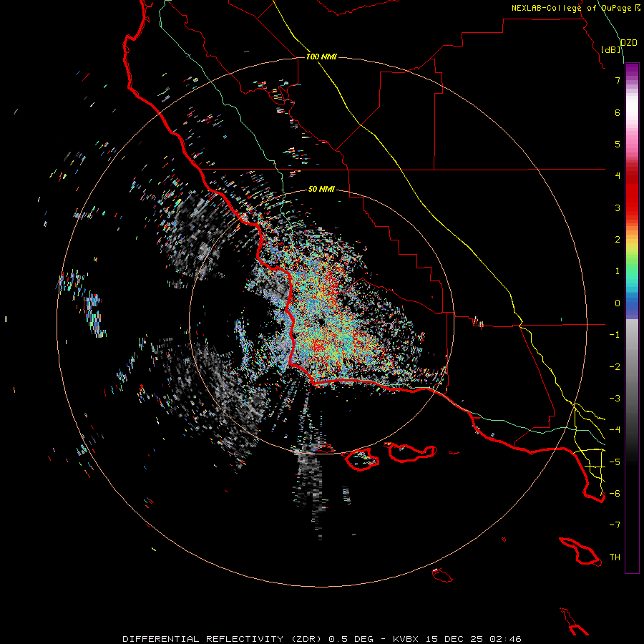Click the DZD legend title
This screenshot has width=644, height=644.
pyautogui.click(x=628, y=43)
